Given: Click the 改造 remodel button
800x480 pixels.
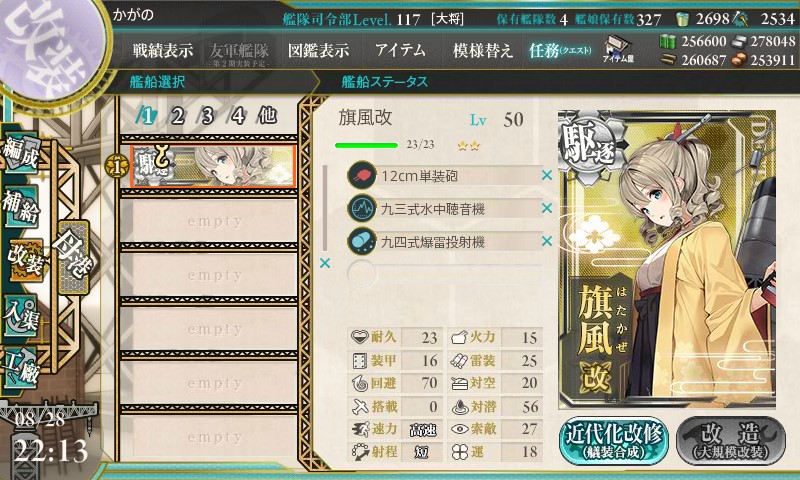Looking at the screenshot, I should [x=731, y=441].
